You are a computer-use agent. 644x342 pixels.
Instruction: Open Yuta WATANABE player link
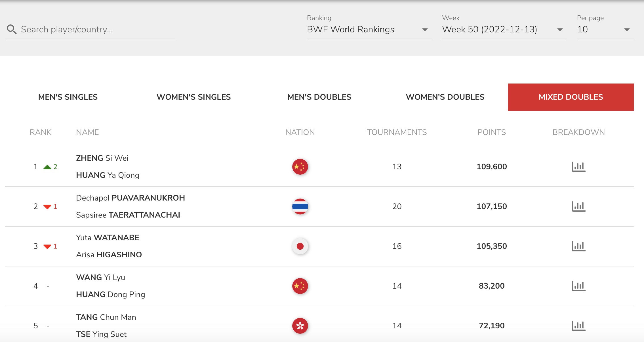pos(108,238)
